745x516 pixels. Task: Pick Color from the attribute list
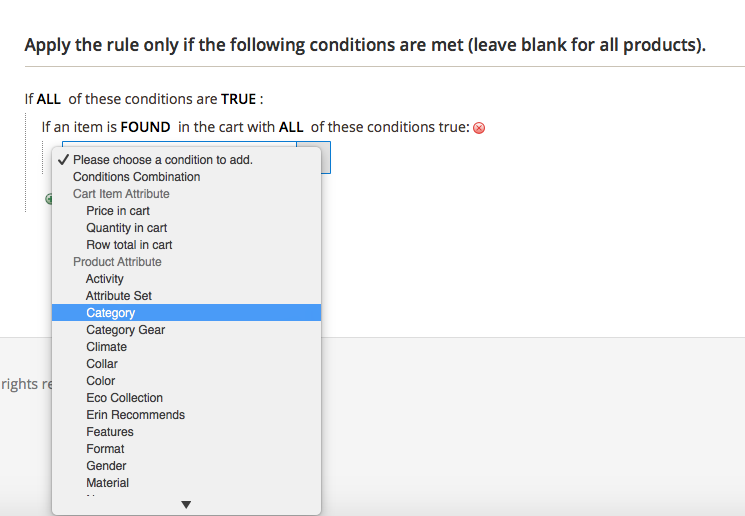click(100, 381)
